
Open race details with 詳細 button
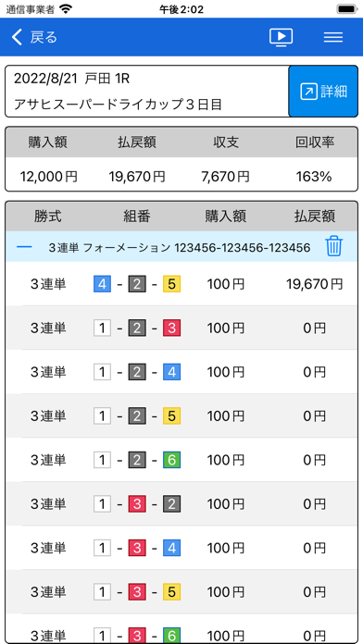click(323, 92)
